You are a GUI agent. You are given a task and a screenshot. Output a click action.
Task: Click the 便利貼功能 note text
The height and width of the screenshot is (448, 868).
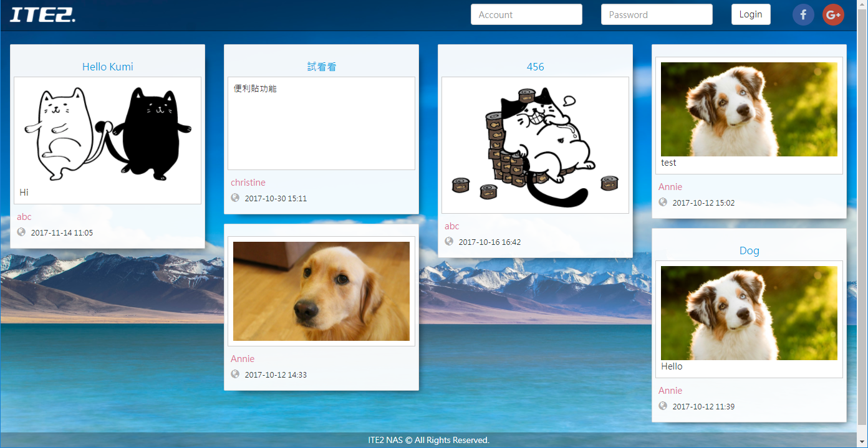click(255, 88)
